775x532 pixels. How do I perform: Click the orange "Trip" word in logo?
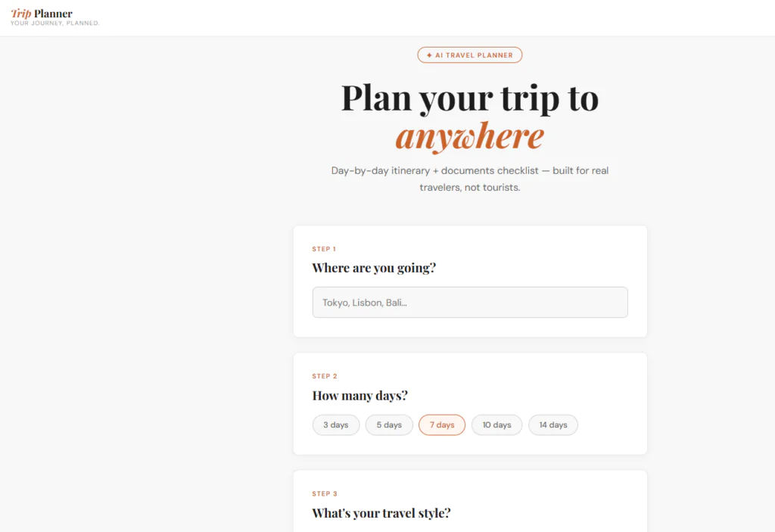(21, 14)
